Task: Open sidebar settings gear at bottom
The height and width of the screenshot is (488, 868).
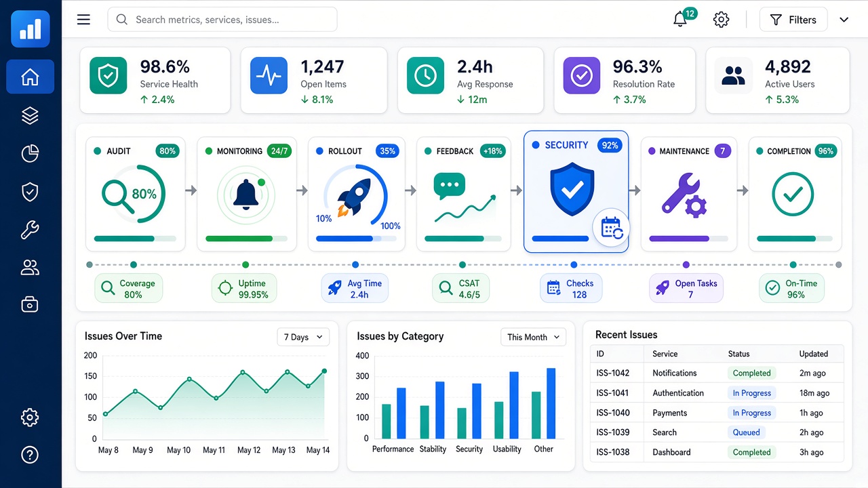Action: [x=30, y=417]
